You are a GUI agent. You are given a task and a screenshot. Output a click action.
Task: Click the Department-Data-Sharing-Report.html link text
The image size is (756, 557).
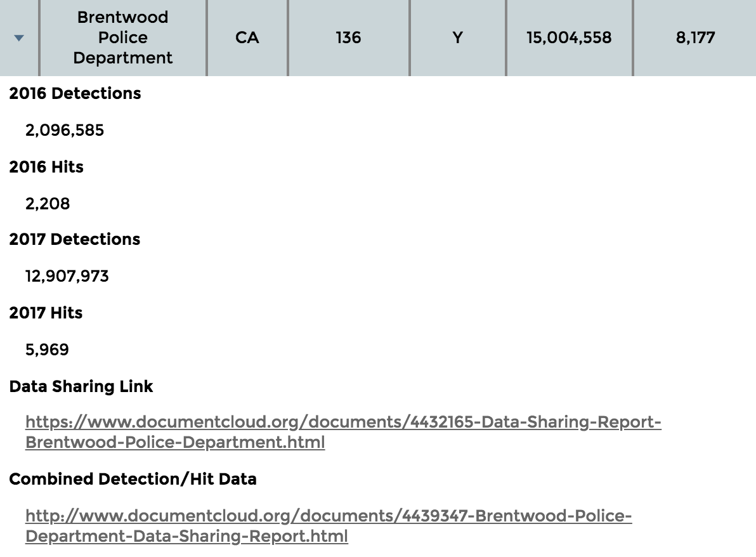pyautogui.click(x=186, y=536)
